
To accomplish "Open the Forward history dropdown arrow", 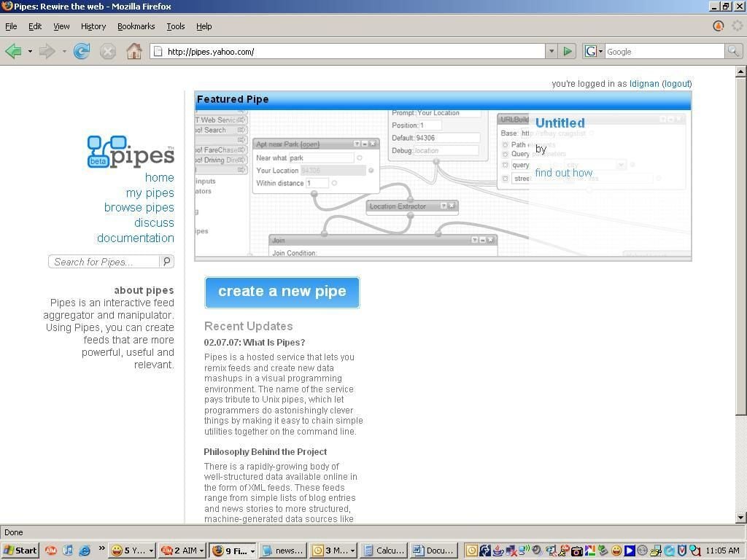I will [64, 52].
